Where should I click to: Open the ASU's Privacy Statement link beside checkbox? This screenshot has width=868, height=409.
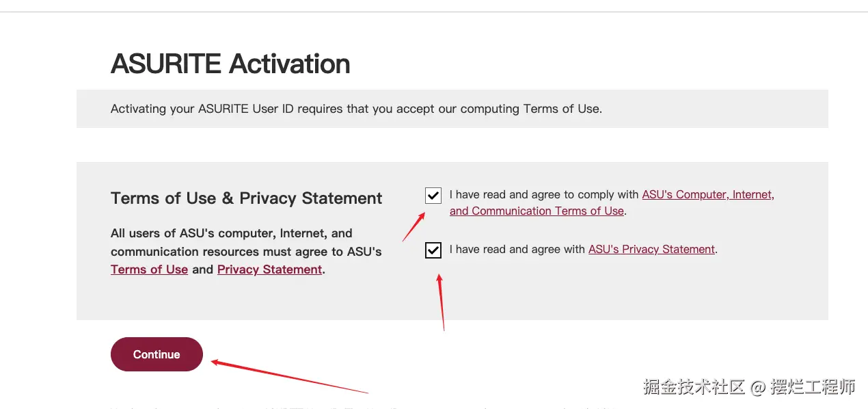tap(651, 250)
